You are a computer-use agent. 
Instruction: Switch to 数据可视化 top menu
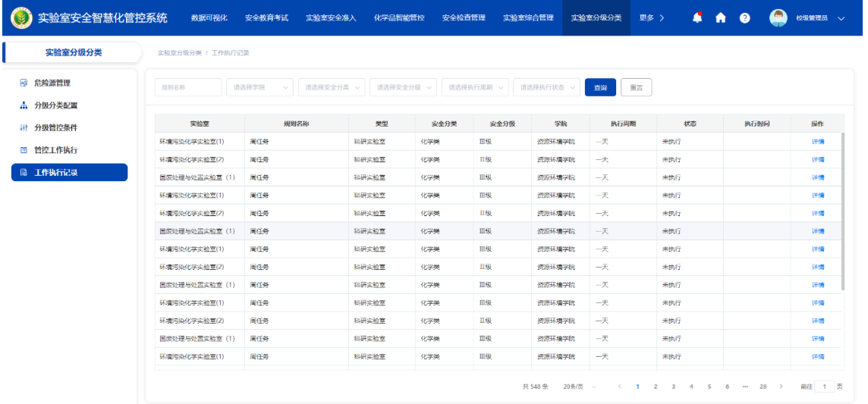point(209,17)
